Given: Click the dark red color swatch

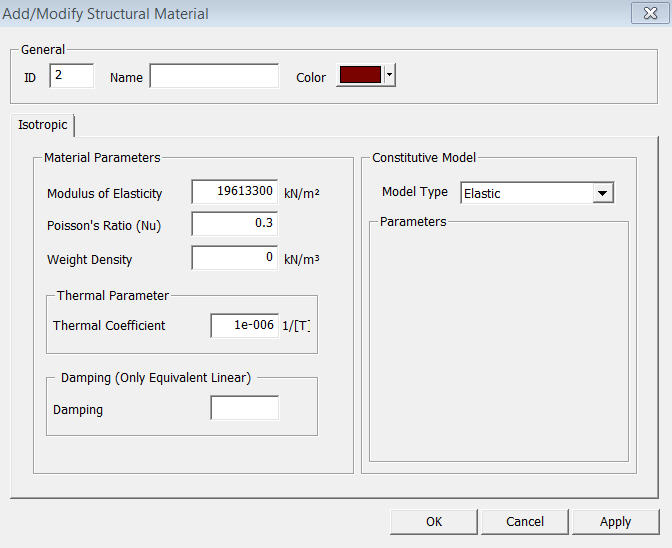Looking at the screenshot, I should pyautogui.click(x=360, y=76).
